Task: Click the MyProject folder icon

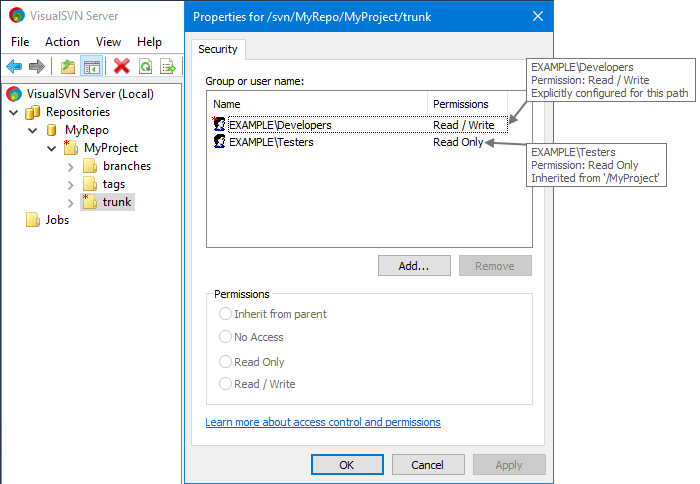Action: 71,148
